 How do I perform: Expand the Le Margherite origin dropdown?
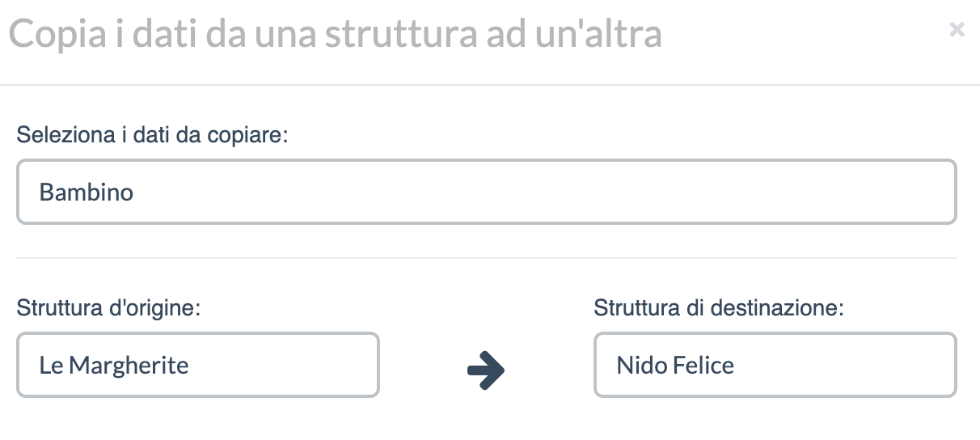click(x=197, y=365)
